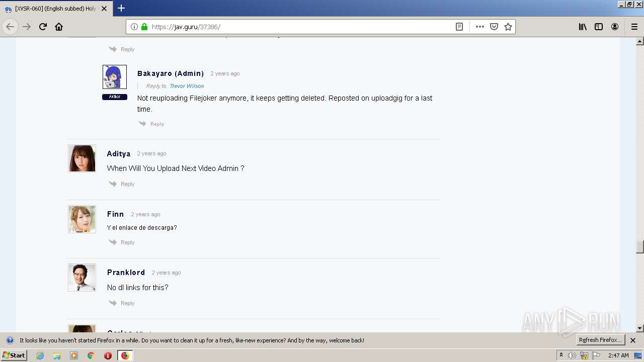This screenshot has width=644, height=362.
Task: Open a new browser tab
Action: [x=121, y=8]
